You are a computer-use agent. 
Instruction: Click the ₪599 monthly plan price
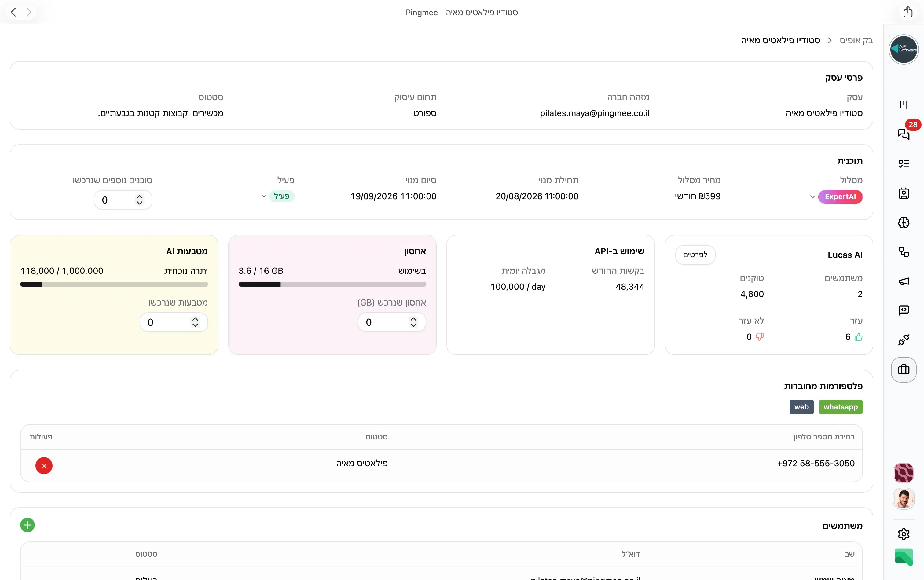tap(698, 196)
